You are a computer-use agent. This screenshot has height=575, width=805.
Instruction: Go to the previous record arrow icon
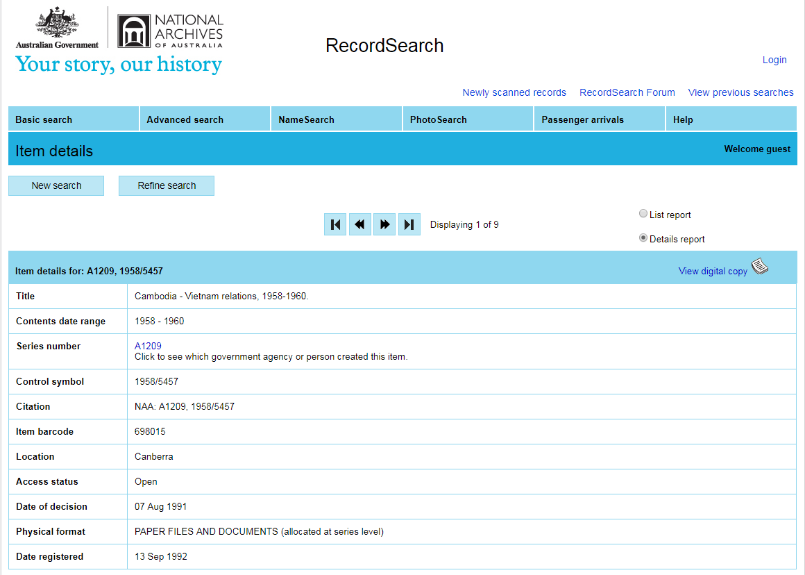point(360,225)
